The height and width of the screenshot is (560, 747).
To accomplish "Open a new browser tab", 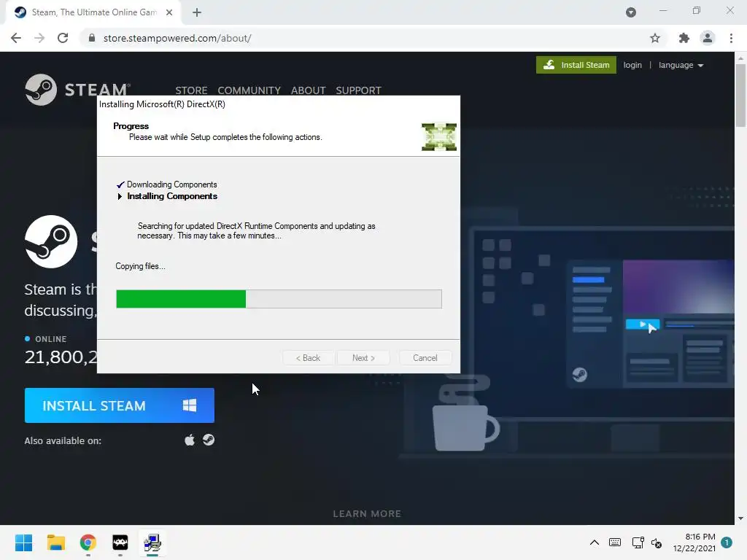I will 197,12.
